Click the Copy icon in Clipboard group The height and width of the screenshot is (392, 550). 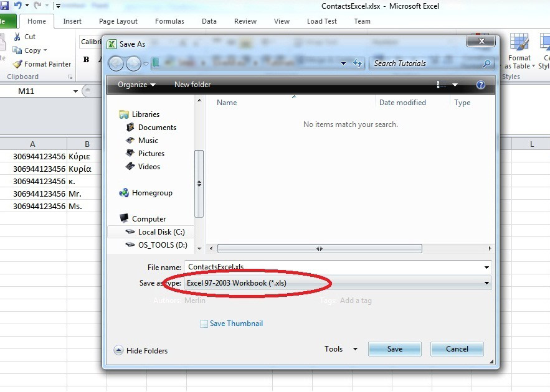click(17, 50)
